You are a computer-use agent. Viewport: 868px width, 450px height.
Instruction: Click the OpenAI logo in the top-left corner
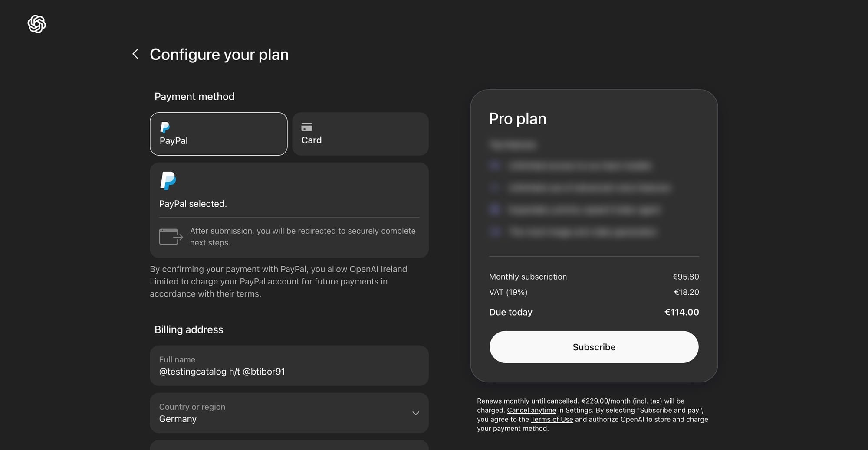pos(36,24)
